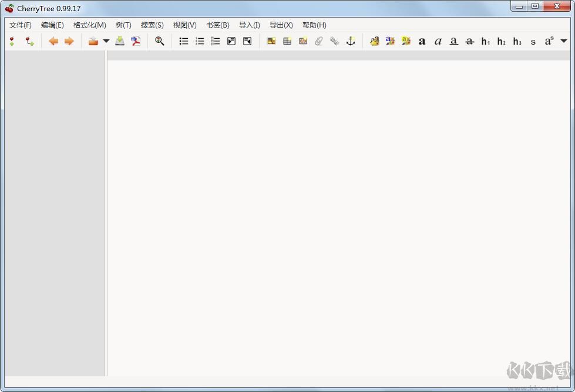Viewport: 575px width, 392px height.
Task: Expand the toolbar overflow arrow at right
Action: (x=564, y=41)
